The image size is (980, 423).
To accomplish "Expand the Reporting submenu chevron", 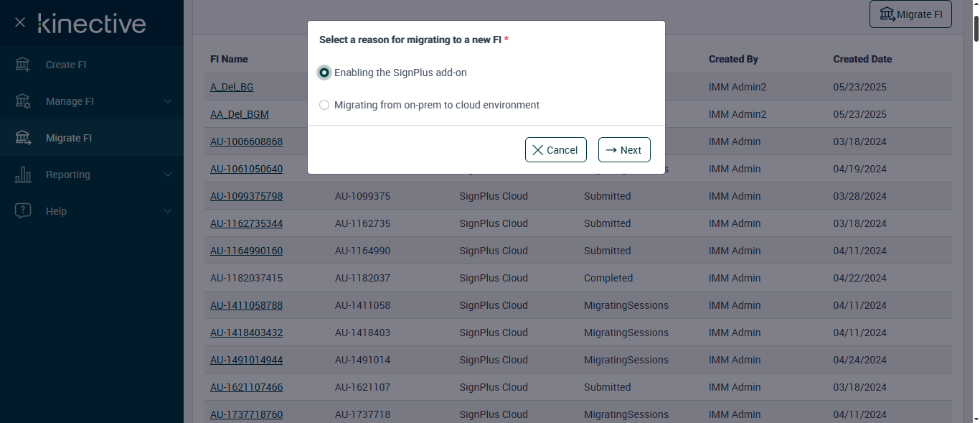I will [168, 175].
